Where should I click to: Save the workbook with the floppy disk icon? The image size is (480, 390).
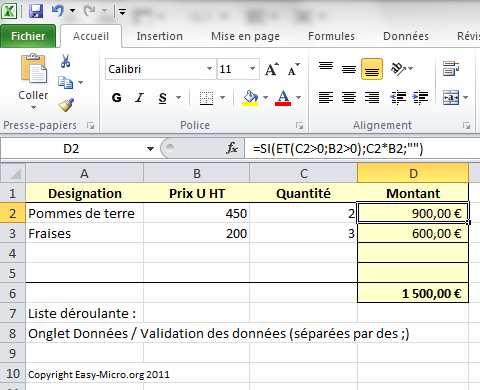(36, 11)
